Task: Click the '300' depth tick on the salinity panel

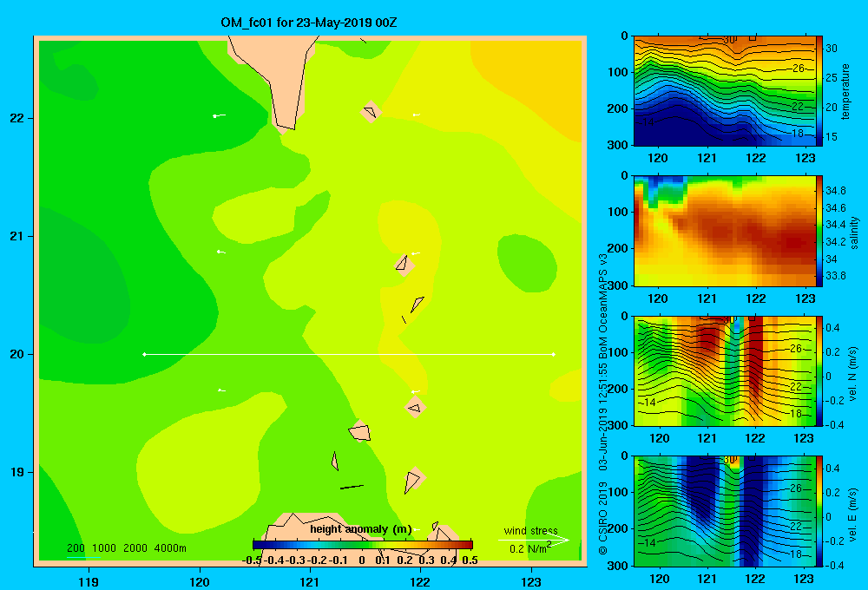Action: point(619,285)
